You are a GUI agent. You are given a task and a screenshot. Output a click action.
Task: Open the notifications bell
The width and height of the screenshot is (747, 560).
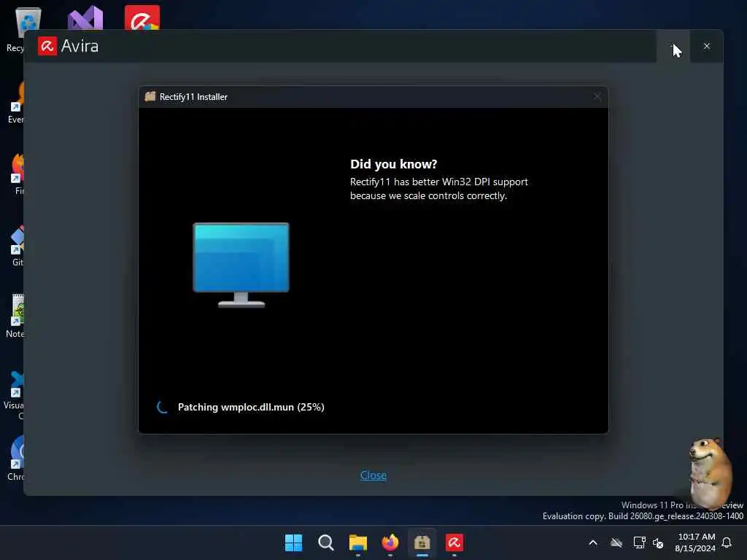[x=727, y=542]
